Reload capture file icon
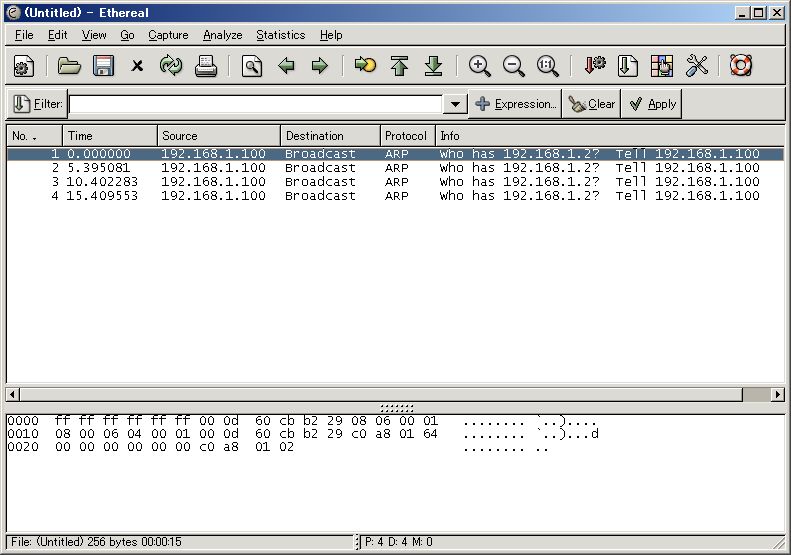This screenshot has width=791, height=555. click(171, 66)
